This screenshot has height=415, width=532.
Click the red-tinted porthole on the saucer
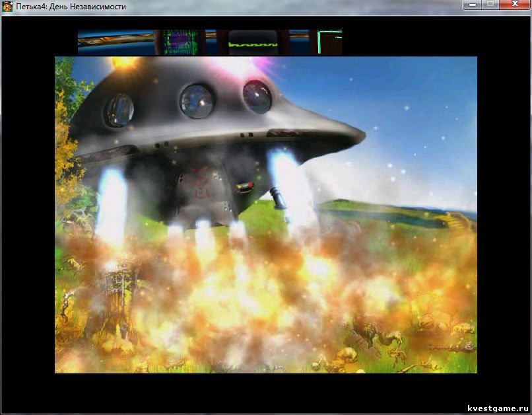coord(257,96)
